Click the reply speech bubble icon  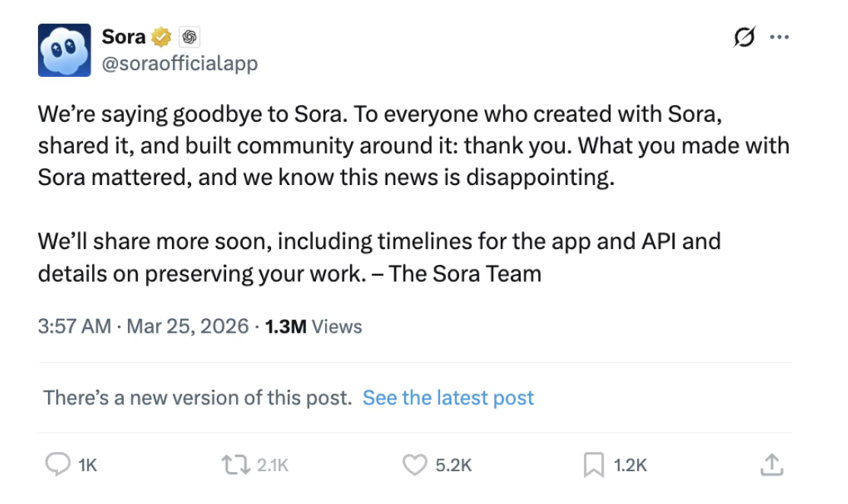click(58, 464)
